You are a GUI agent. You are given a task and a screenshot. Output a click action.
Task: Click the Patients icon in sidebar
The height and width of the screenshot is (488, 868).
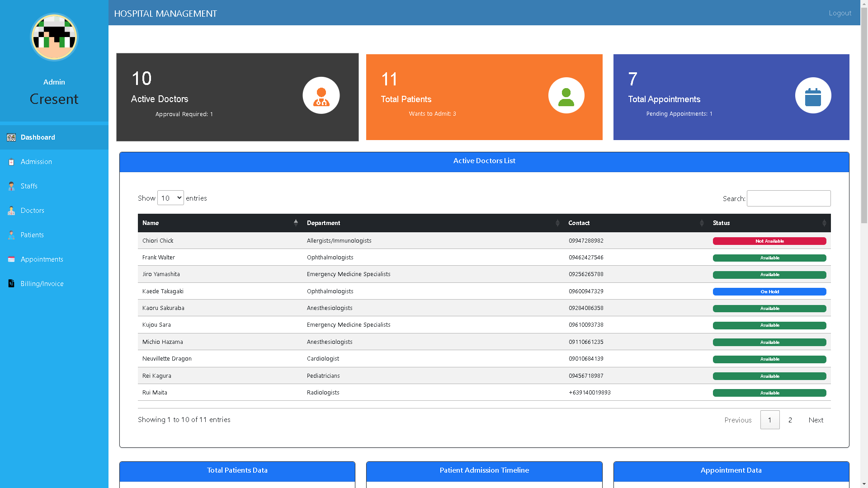(x=11, y=235)
